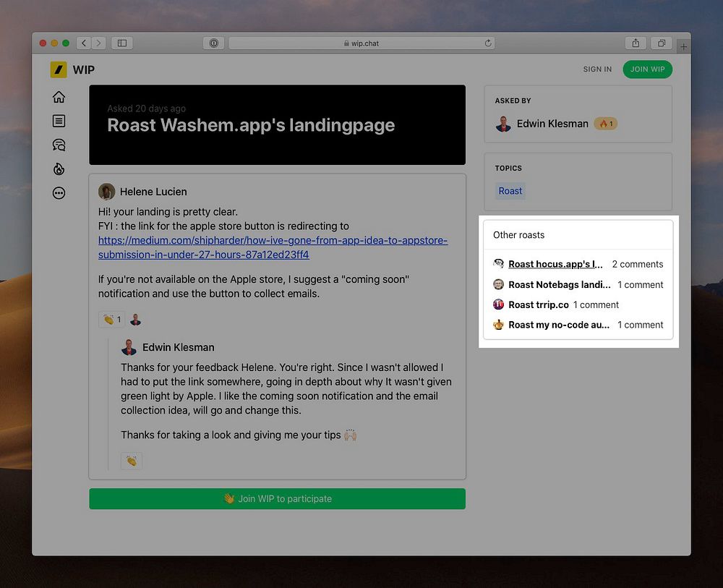Toggle the Safari sidebar button

point(121,43)
